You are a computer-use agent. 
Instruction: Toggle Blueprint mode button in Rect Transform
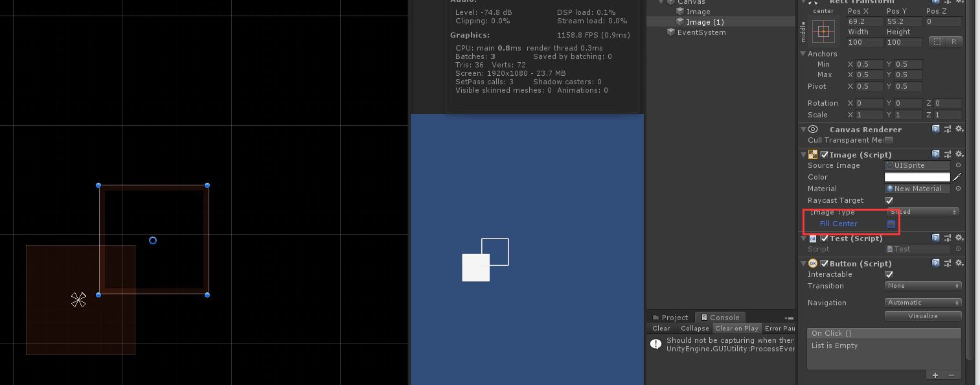937,42
